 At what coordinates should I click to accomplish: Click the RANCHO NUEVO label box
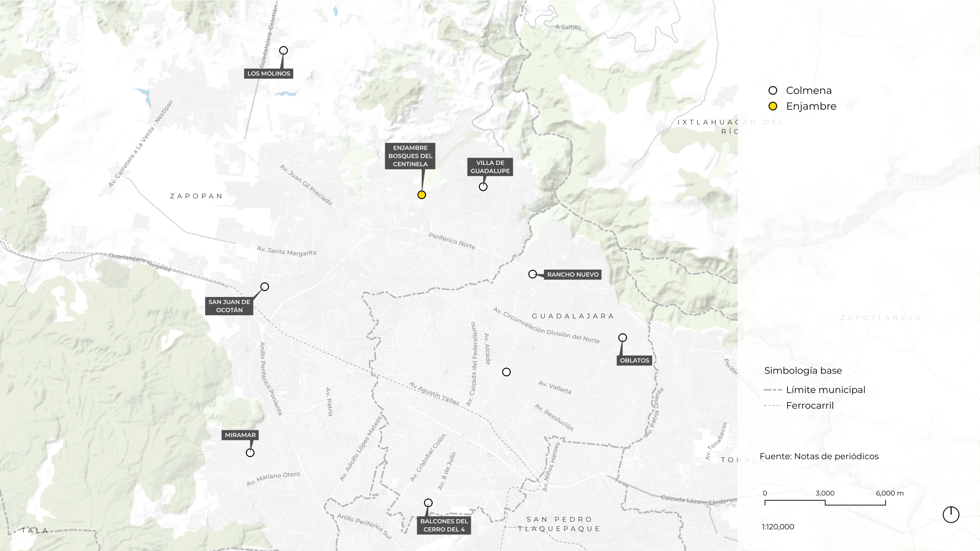[x=573, y=274]
